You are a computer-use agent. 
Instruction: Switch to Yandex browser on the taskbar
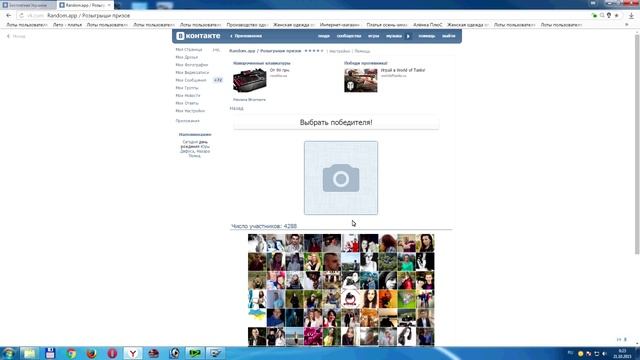[x=133, y=353]
